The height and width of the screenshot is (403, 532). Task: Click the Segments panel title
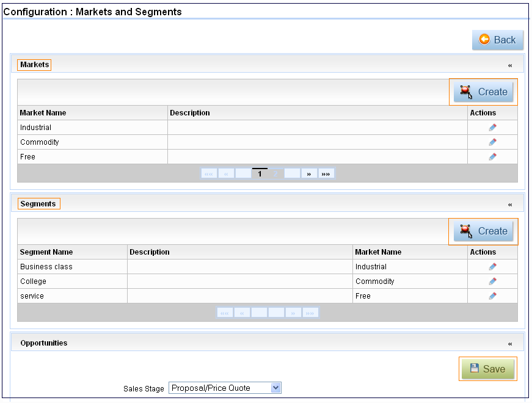[x=38, y=203]
